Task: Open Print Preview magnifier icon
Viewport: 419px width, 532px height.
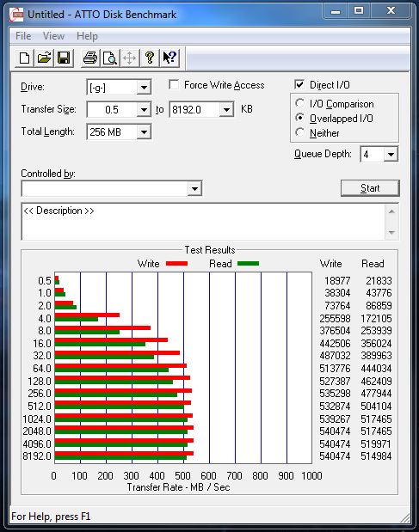Action: 110,58
